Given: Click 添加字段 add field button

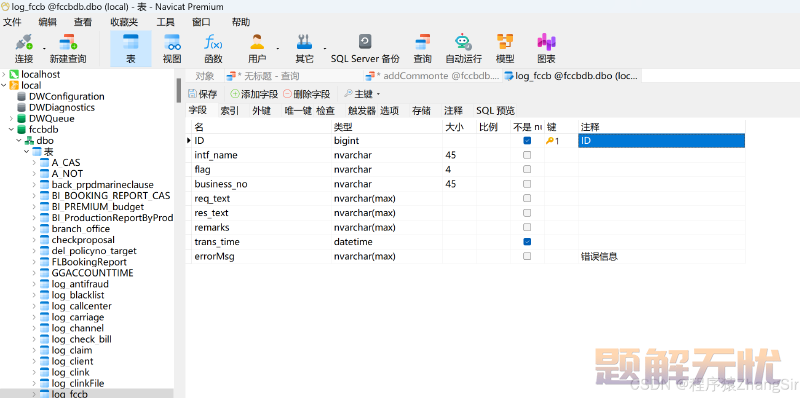Looking at the screenshot, I should click(x=254, y=94).
